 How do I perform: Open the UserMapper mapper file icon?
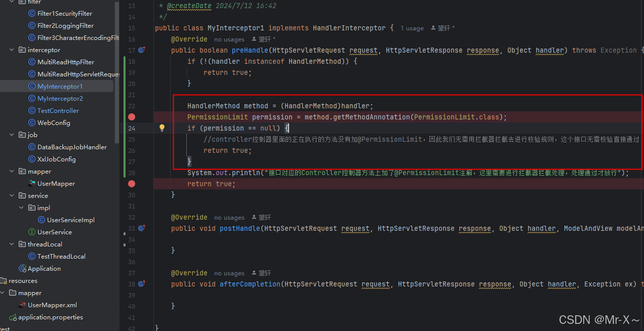pos(32,184)
